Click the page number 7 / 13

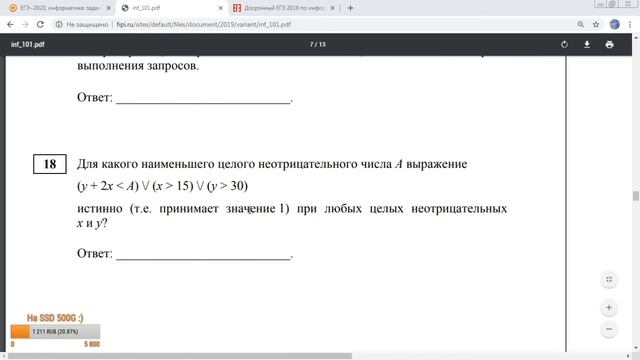pos(318,44)
